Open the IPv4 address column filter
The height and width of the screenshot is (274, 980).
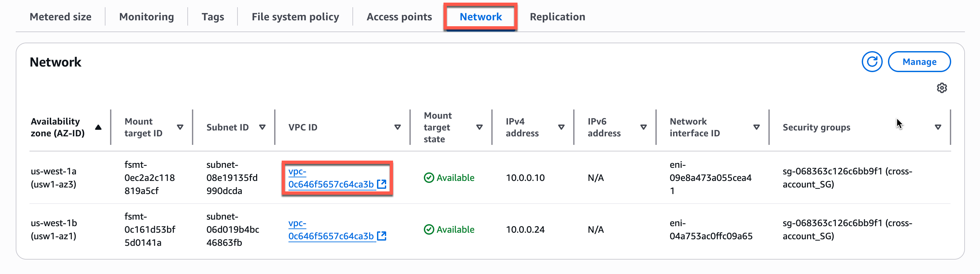tap(561, 127)
